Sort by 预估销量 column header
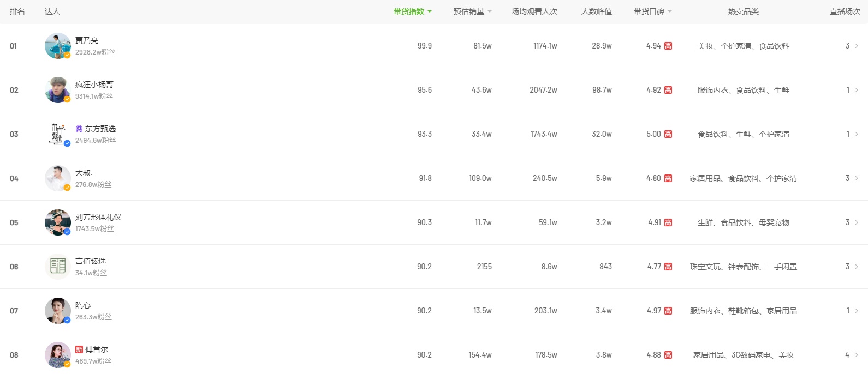Image resolution: width=868 pixels, height=374 pixels. point(472,11)
